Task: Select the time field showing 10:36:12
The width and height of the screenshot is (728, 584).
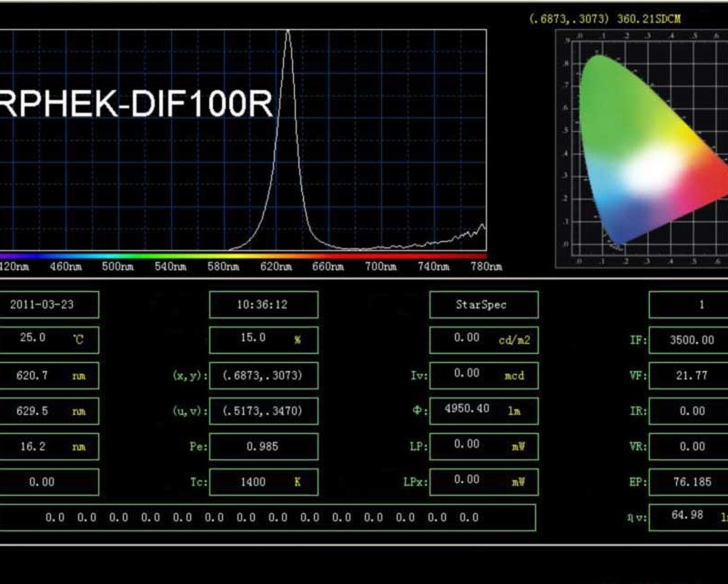Action: (x=263, y=305)
